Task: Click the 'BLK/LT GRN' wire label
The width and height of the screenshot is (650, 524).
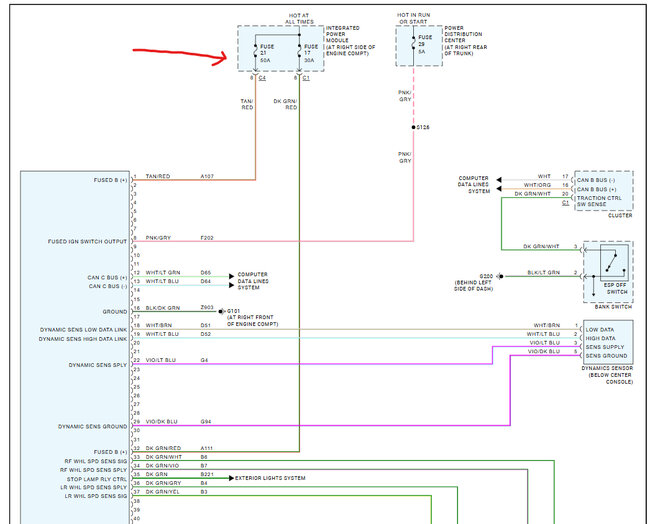Action: click(x=543, y=272)
